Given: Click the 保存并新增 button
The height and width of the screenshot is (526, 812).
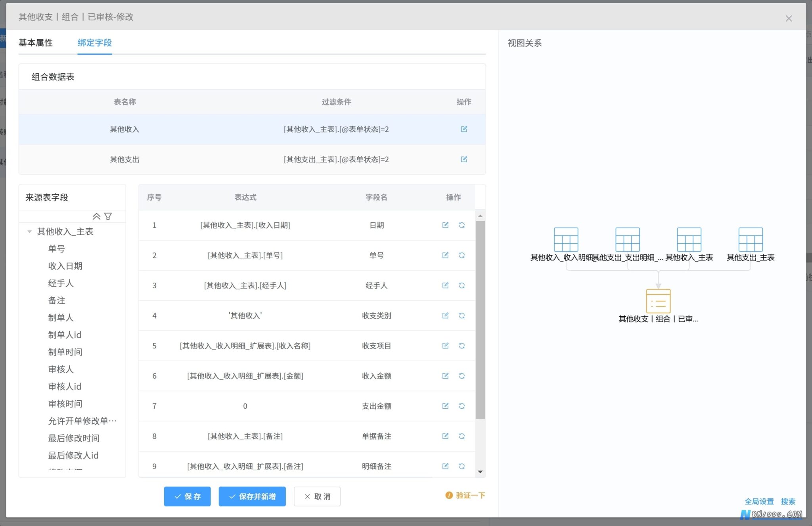Looking at the screenshot, I should pyautogui.click(x=252, y=496).
